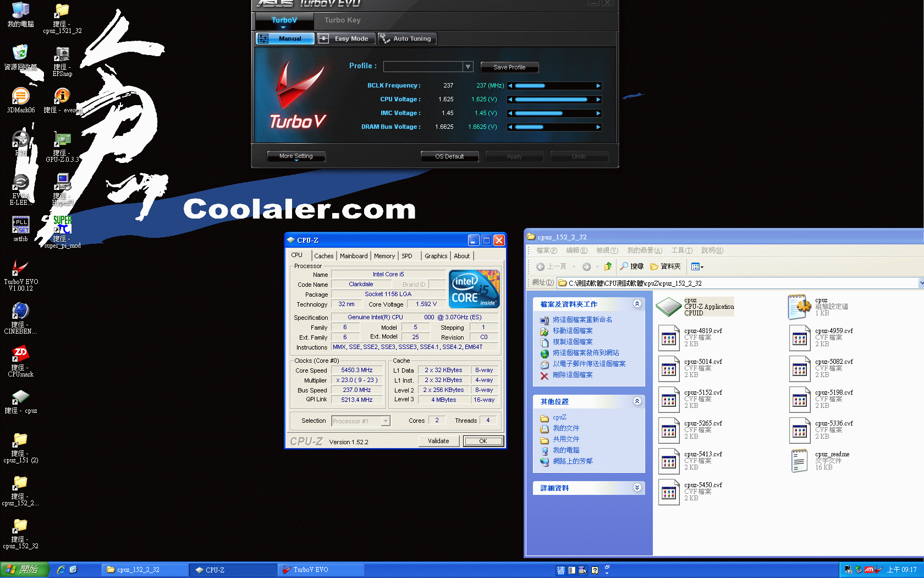Collapse the File and Folder Tasks panel
Screen dimensions: 924x578
[637, 304]
